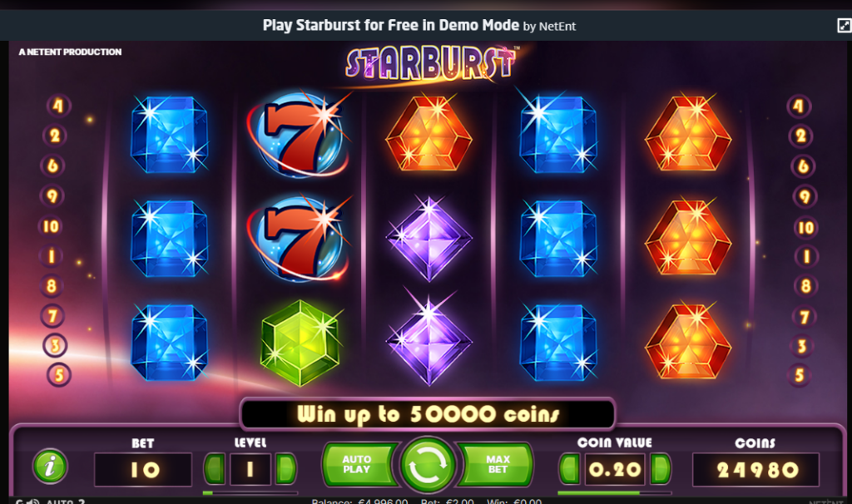Image resolution: width=852 pixels, height=504 pixels.
Task: Toggle the sound speaker icon in status bar
Action: (33, 502)
